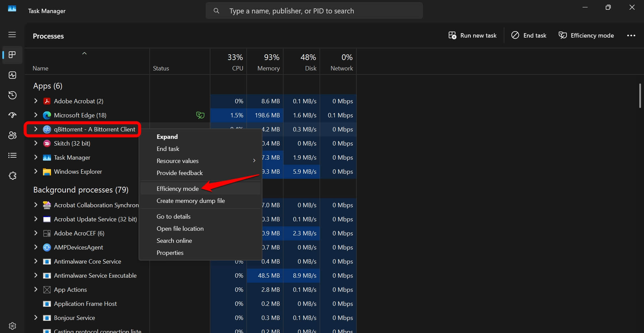Select Create memory dump file
Viewport: 644px width, 333px height.
pos(200,201)
